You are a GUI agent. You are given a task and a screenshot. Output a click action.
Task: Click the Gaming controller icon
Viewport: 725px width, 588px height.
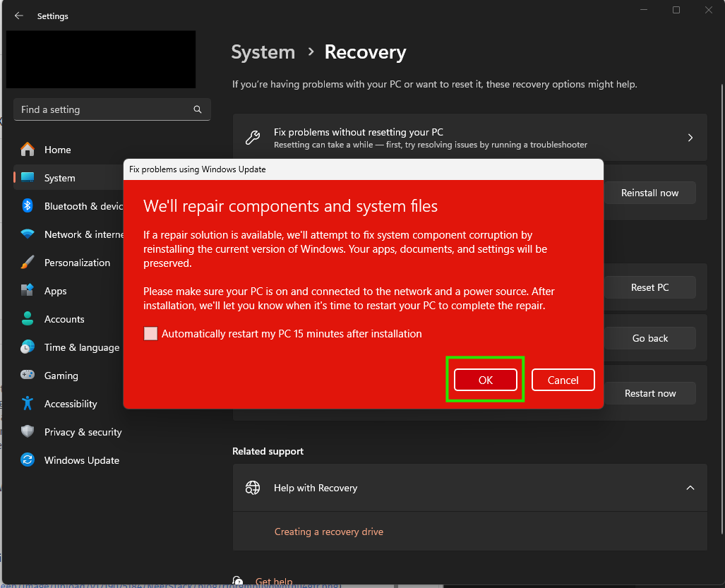pyautogui.click(x=28, y=375)
